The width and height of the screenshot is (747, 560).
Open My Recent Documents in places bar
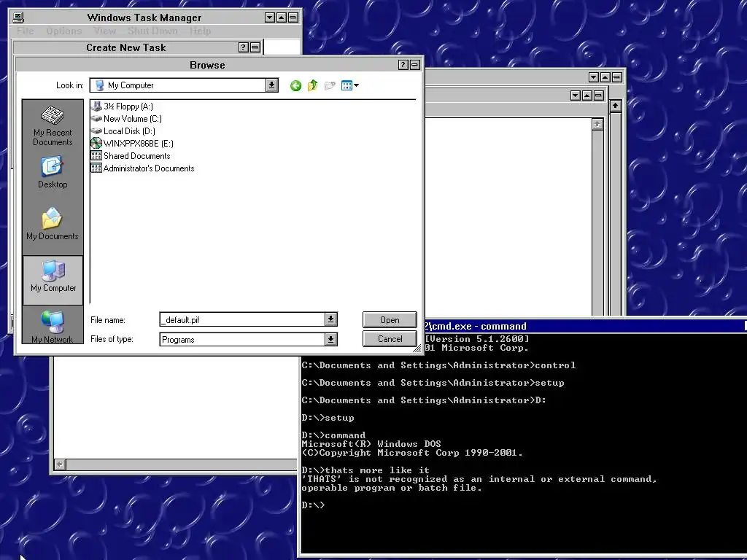(x=53, y=126)
